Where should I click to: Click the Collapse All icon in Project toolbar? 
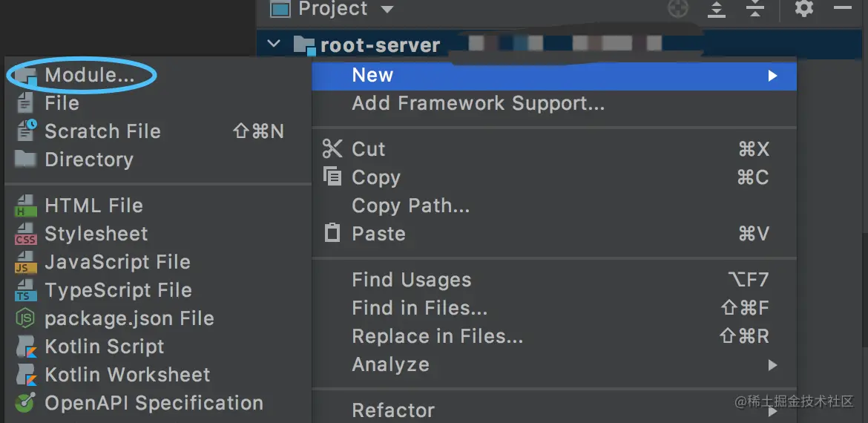tap(754, 8)
